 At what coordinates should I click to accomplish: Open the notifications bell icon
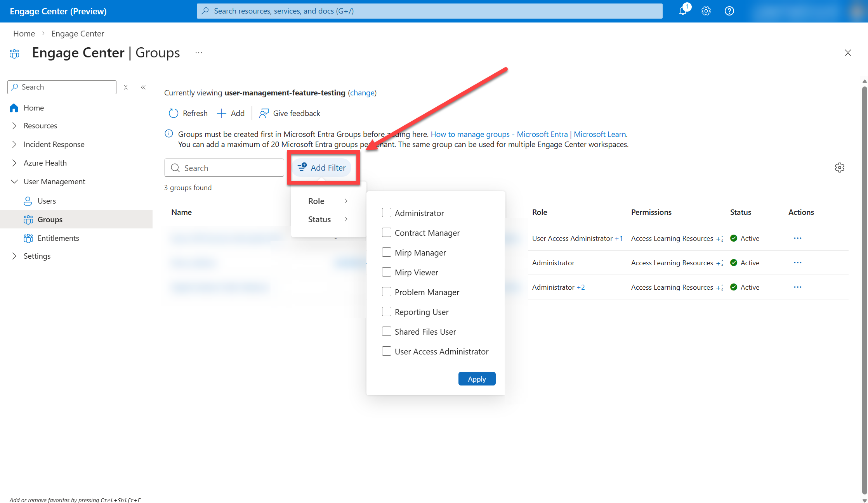683,11
